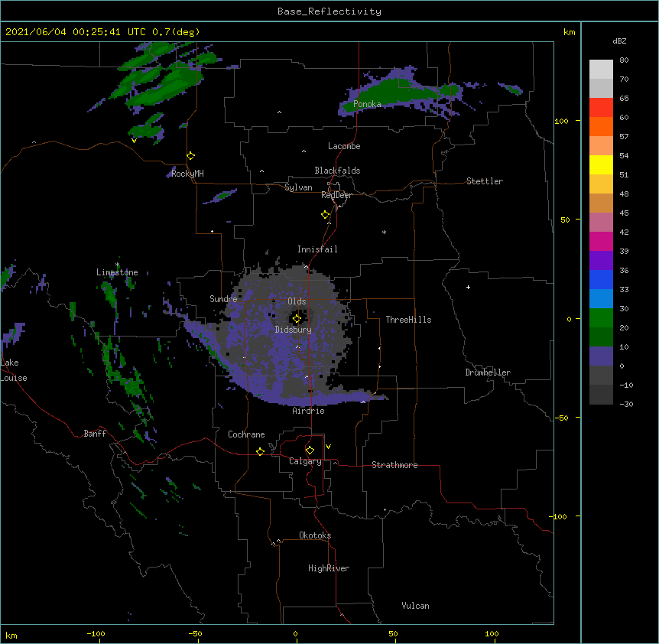
Task: Click the asterisk marker above Limestone label
Action: click(x=117, y=265)
